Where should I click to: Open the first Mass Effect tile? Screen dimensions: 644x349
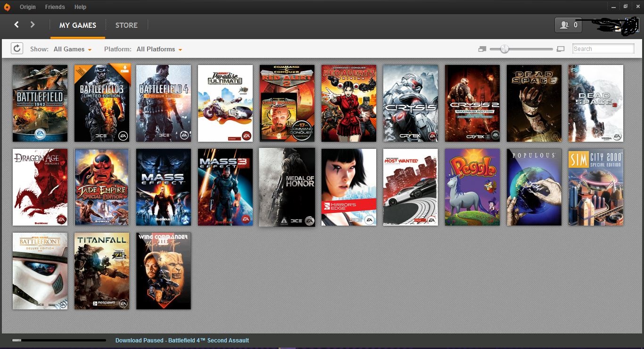coord(164,187)
